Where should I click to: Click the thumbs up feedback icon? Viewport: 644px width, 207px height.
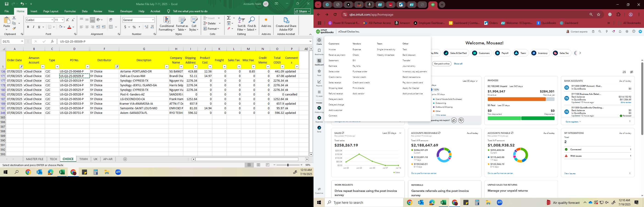tap(454, 120)
